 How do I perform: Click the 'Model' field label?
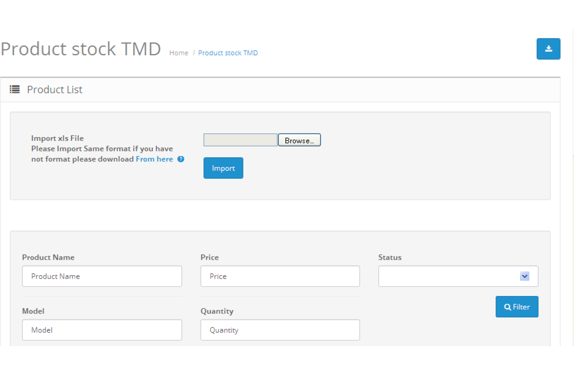click(x=33, y=311)
